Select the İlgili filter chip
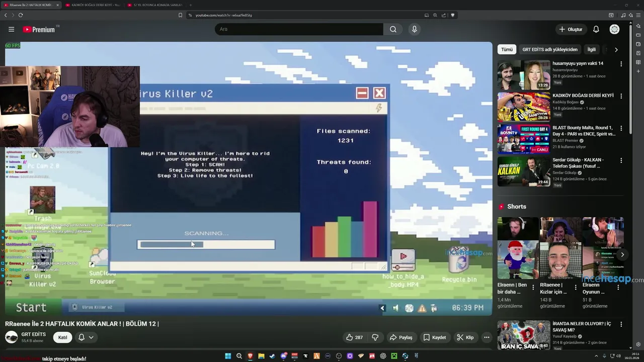This screenshot has width=644, height=362. 592,49
